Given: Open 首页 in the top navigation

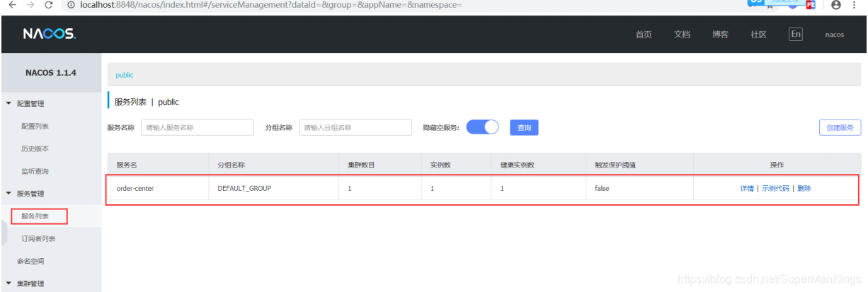Looking at the screenshot, I should point(644,35).
